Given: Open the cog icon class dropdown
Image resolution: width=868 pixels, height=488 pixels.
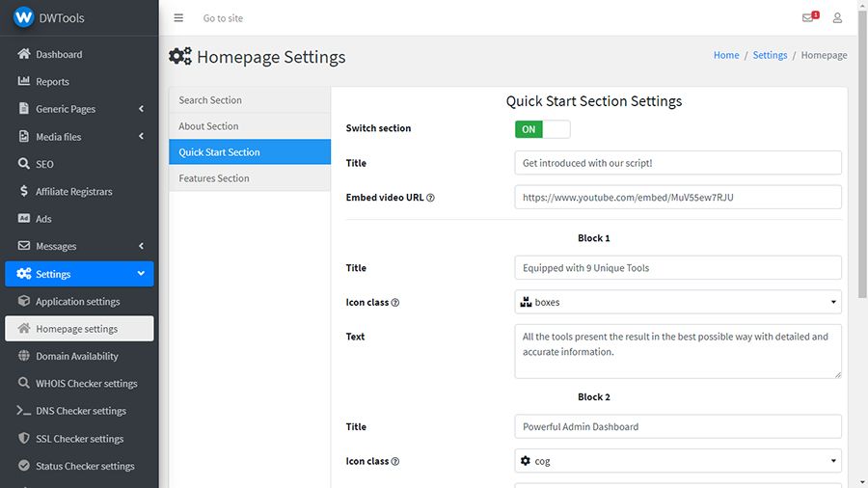Looking at the screenshot, I should (678, 461).
